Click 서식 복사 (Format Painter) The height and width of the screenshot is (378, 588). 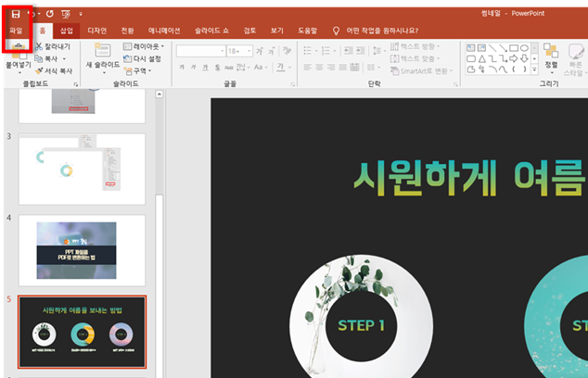(53, 70)
